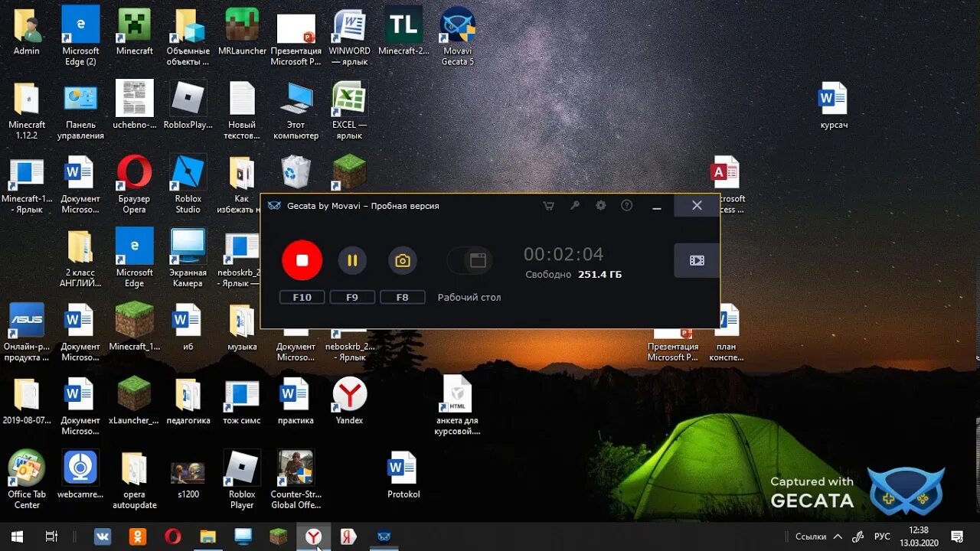The width and height of the screenshot is (980, 551).
Task: Select the Экранная Камера icon
Action: (188, 258)
